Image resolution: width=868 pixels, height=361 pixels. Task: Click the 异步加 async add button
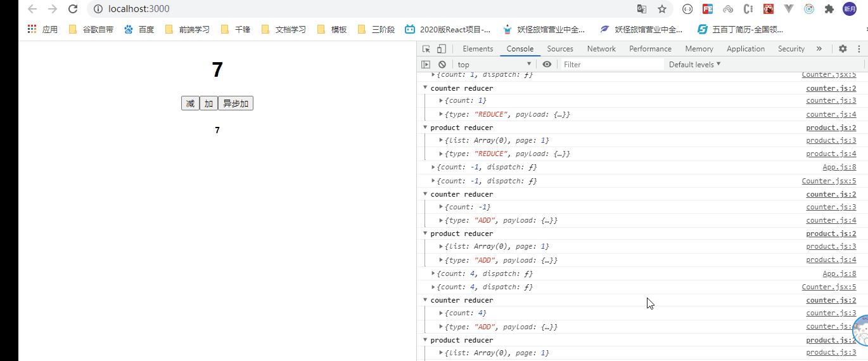[236, 103]
